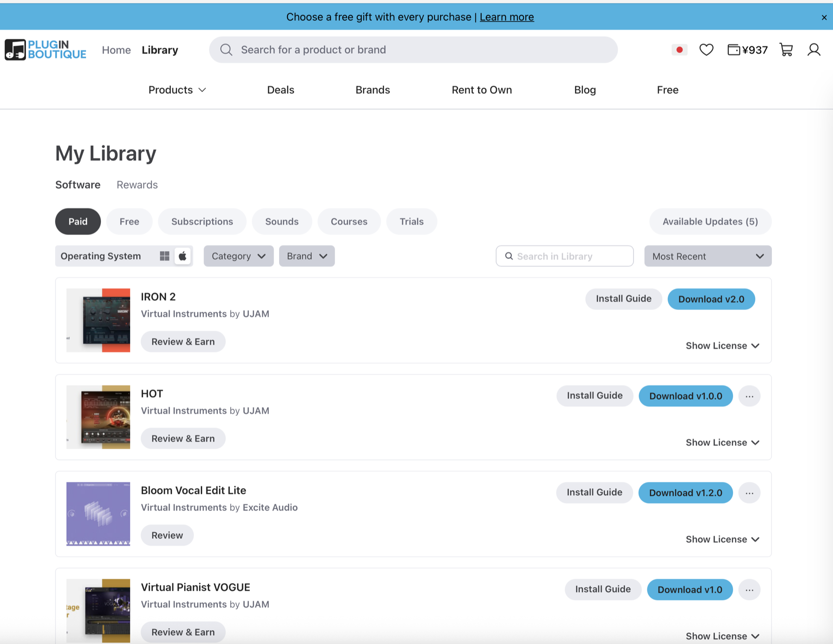
Task: Open Install Guide for IRON 2
Action: [x=623, y=299]
